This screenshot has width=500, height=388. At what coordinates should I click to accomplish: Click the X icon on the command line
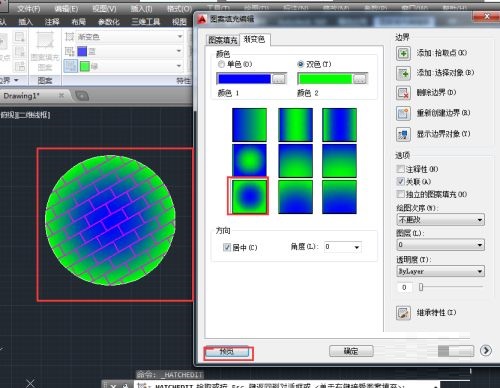(113, 386)
